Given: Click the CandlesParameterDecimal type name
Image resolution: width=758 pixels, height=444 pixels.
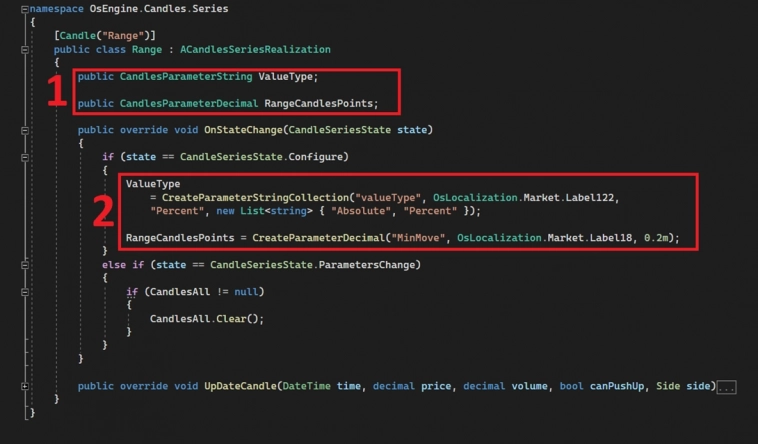Looking at the screenshot, I should (189, 104).
